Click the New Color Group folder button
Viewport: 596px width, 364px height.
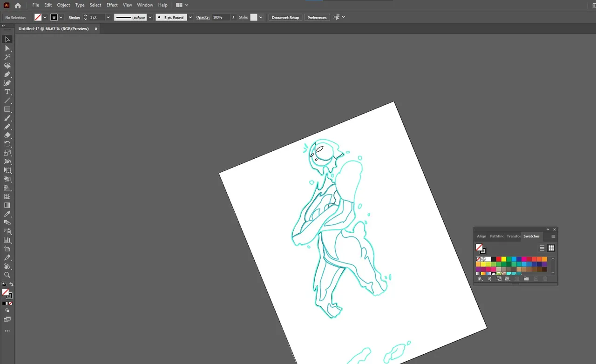pos(526,279)
